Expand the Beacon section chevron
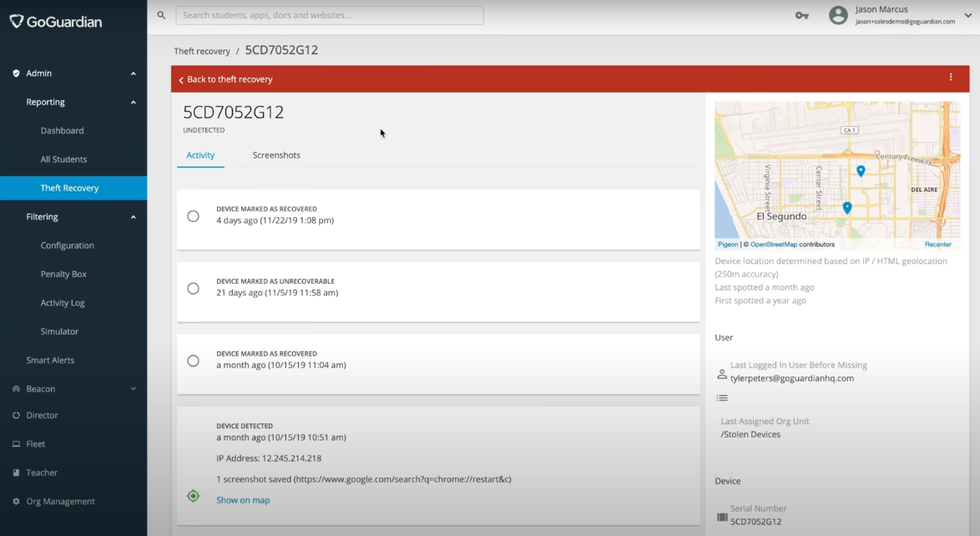Image resolution: width=980 pixels, height=536 pixels. (133, 389)
